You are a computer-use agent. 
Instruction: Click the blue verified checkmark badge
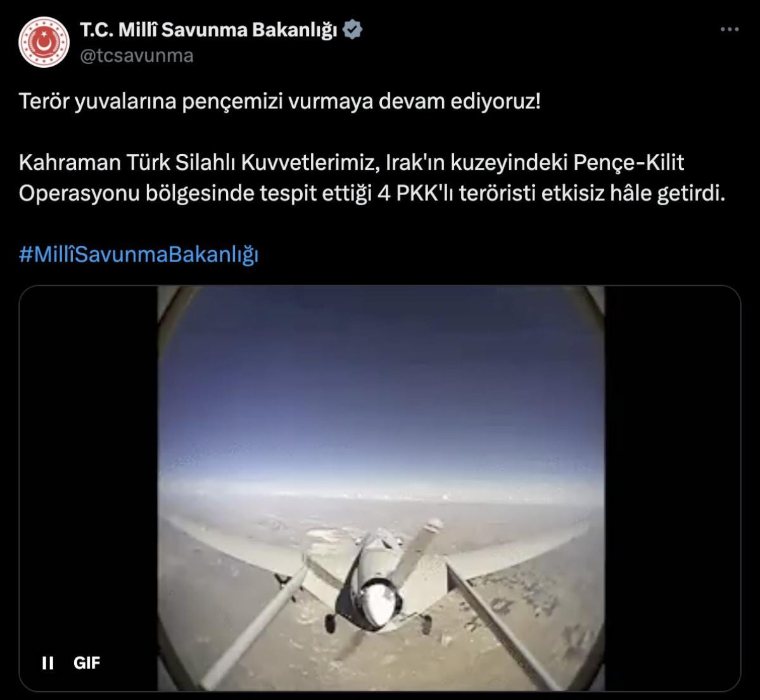(x=352, y=29)
